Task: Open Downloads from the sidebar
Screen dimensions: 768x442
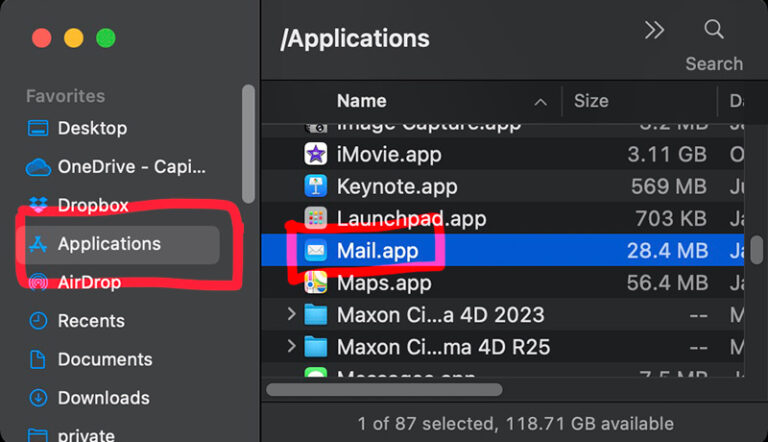Action: [x=103, y=398]
